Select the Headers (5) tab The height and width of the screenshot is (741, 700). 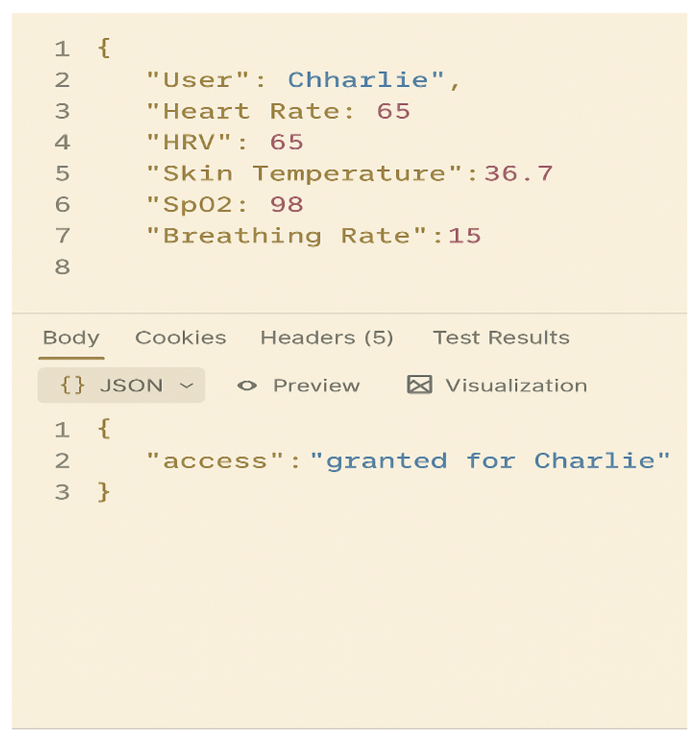click(327, 338)
